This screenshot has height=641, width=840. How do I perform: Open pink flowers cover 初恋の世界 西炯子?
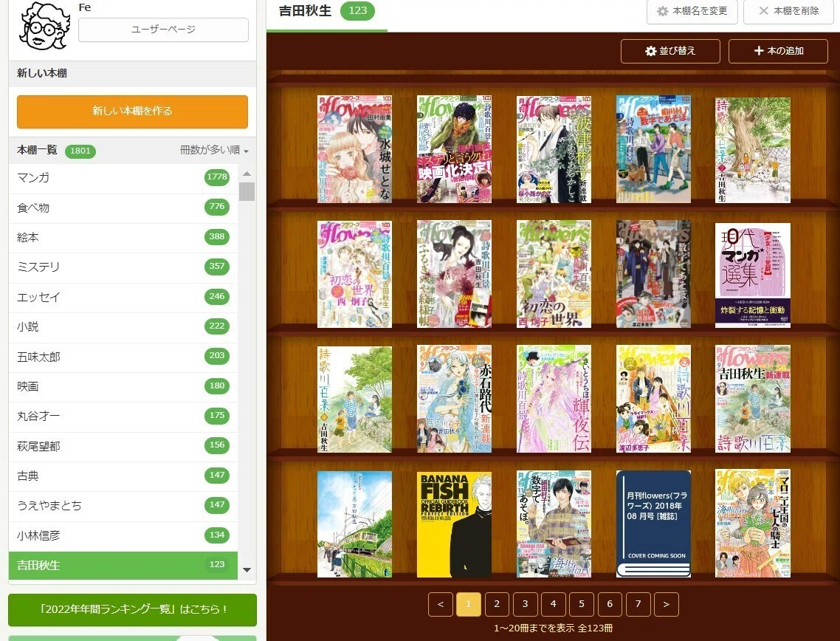354,274
